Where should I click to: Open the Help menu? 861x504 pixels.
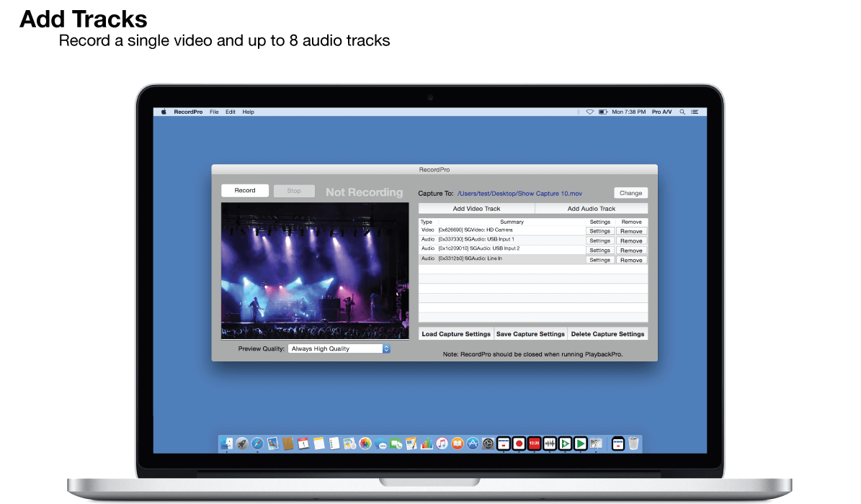click(248, 112)
